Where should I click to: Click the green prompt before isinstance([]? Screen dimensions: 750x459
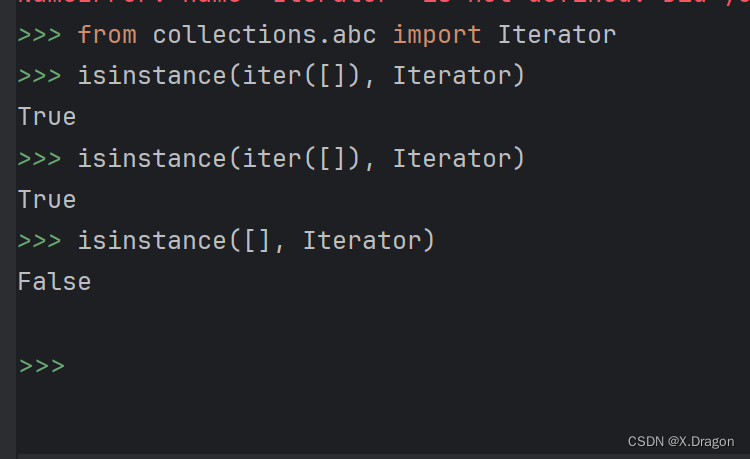pos(40,241)
